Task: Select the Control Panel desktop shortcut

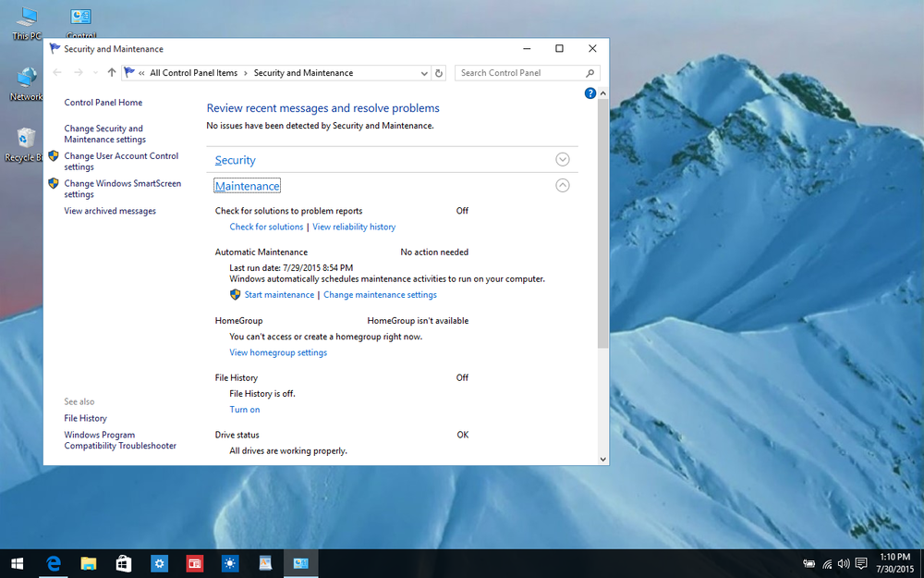Action: [80, 22]
